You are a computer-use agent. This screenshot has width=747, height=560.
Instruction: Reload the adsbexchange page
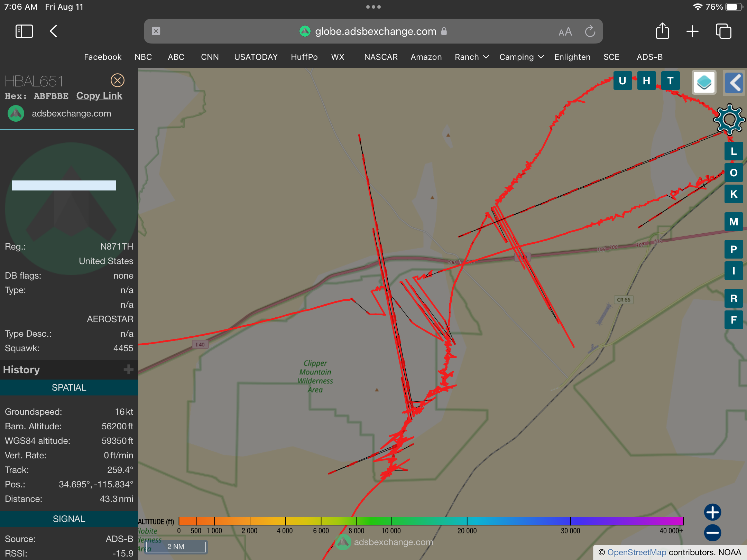[590, 31]
